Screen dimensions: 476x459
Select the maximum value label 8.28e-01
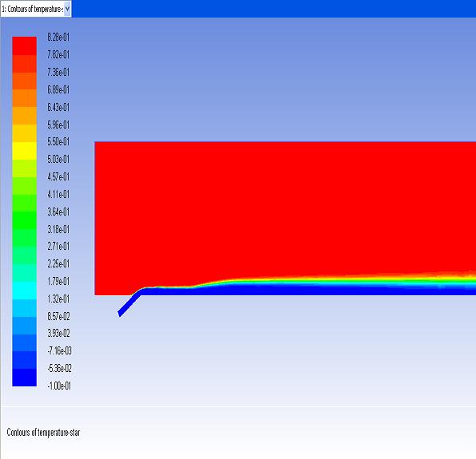[58, 38]
